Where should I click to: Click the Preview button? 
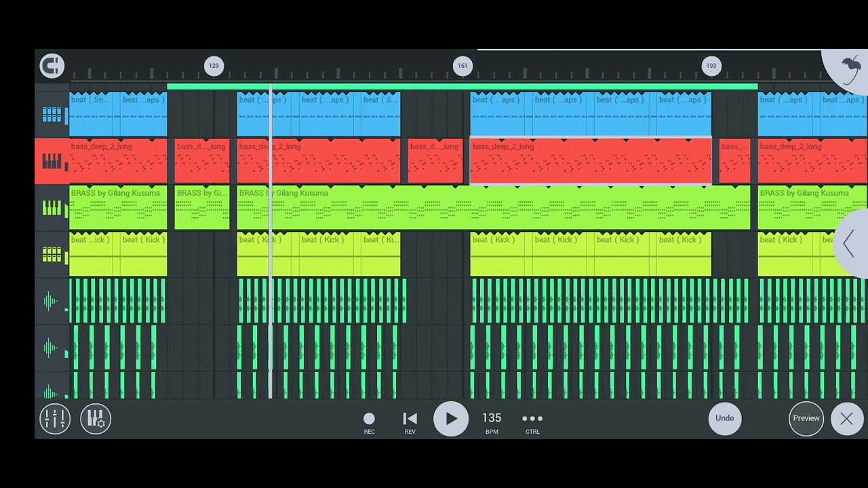click(x=806, y=418)
